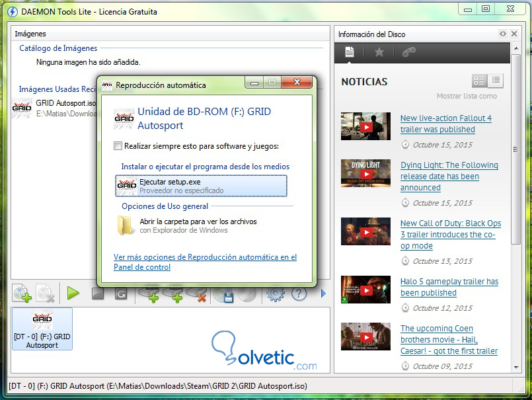Click the news panel scrollbar thumb

click(516, 149)
